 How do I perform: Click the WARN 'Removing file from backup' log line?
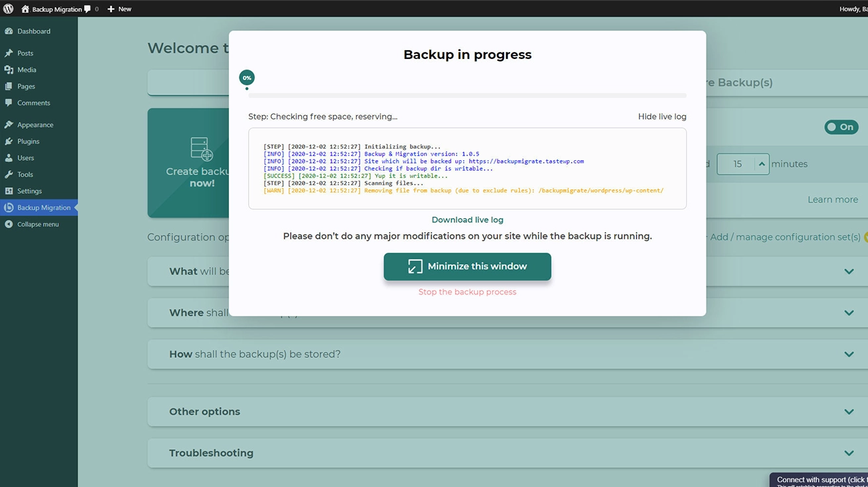tap(463, 191)
